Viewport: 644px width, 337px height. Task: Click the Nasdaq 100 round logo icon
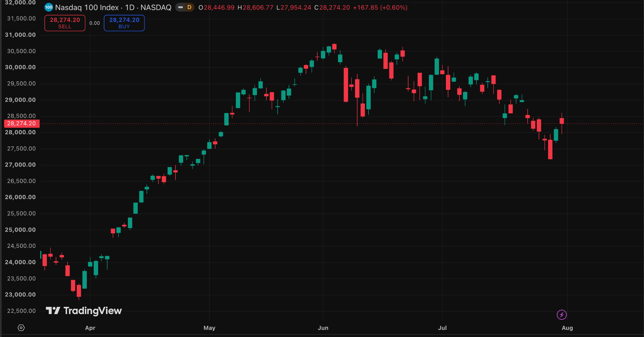[x=49, y=7]
